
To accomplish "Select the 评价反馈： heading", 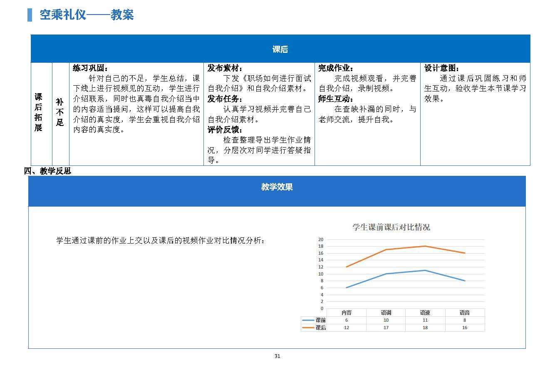I will click(225, 130).
